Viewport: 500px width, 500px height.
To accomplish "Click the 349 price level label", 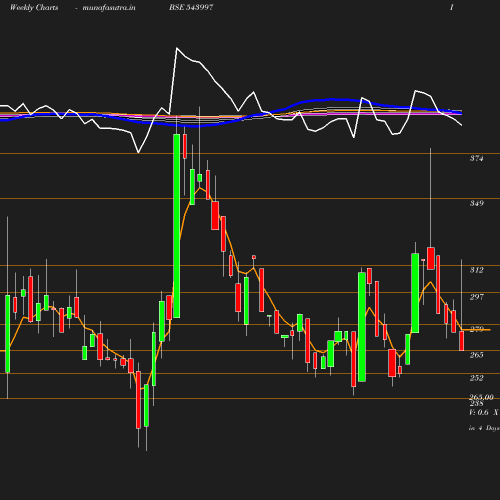I will click(x=476, y=203).
